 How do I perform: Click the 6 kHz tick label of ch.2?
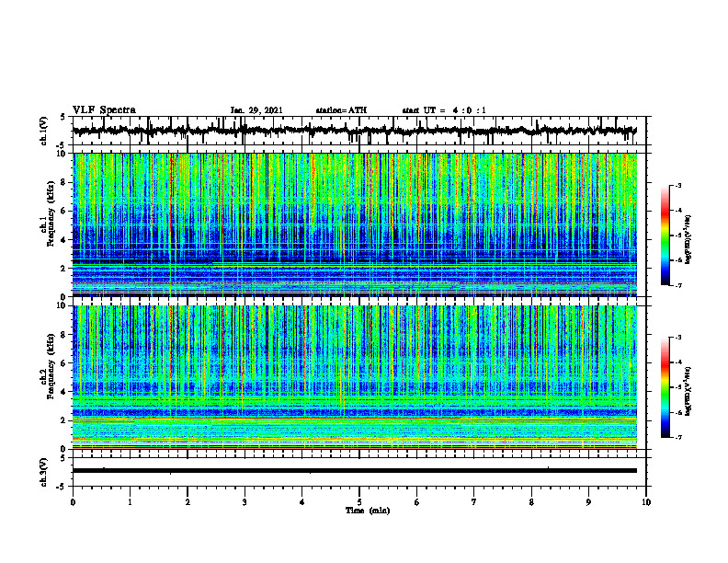click(65, 363)
